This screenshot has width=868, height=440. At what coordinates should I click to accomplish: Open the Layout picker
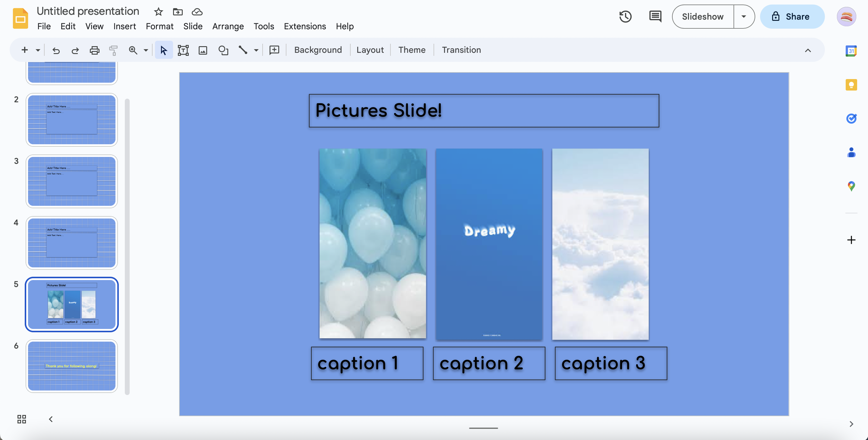click(370, 50)
